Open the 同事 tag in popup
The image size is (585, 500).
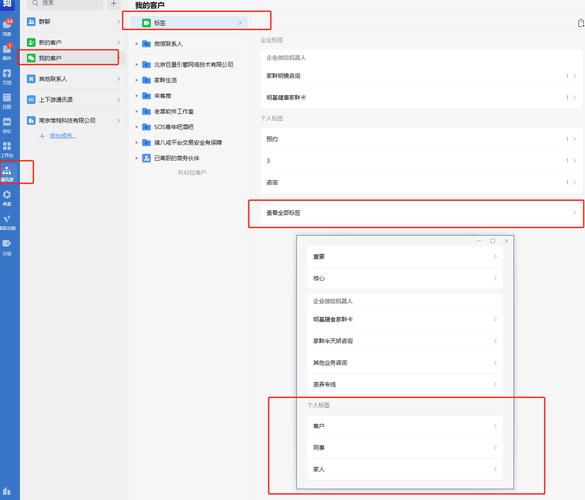pos(405,447)
